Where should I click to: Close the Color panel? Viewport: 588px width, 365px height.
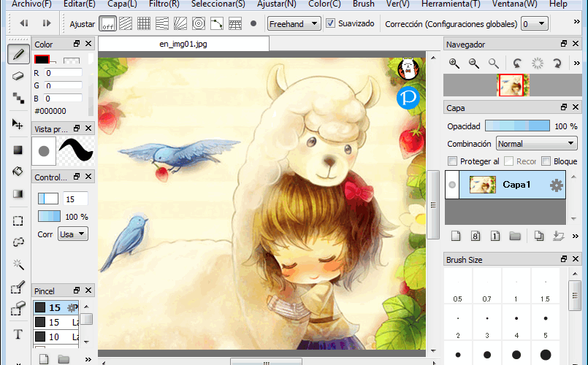point(88,44)
